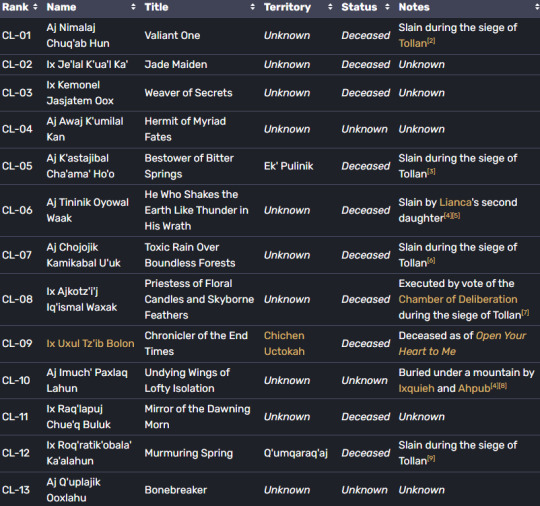The image size is (540, 506).
Task: Click the title Hermit of Myriad Fates
Action: [185, 129]
